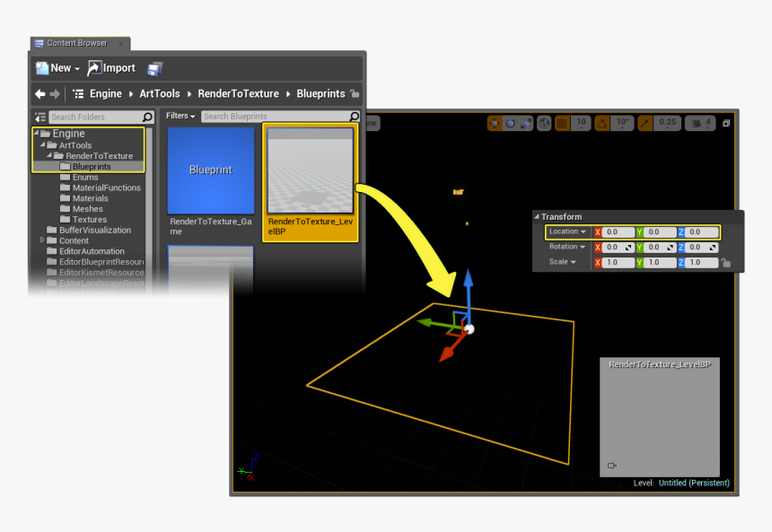Collapse the Transform section
This screenshot has width=772, height=532.
coord(537,217)
